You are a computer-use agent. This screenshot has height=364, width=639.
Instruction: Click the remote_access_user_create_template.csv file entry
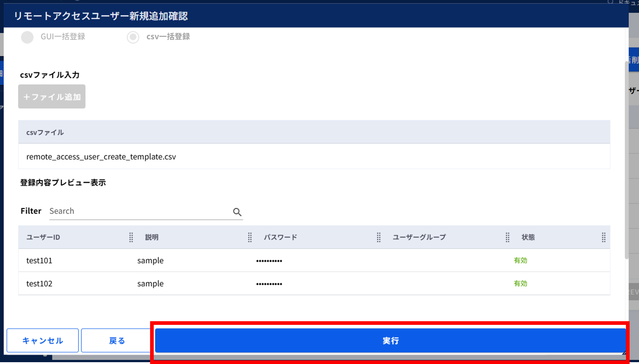(x=101, y=157)
